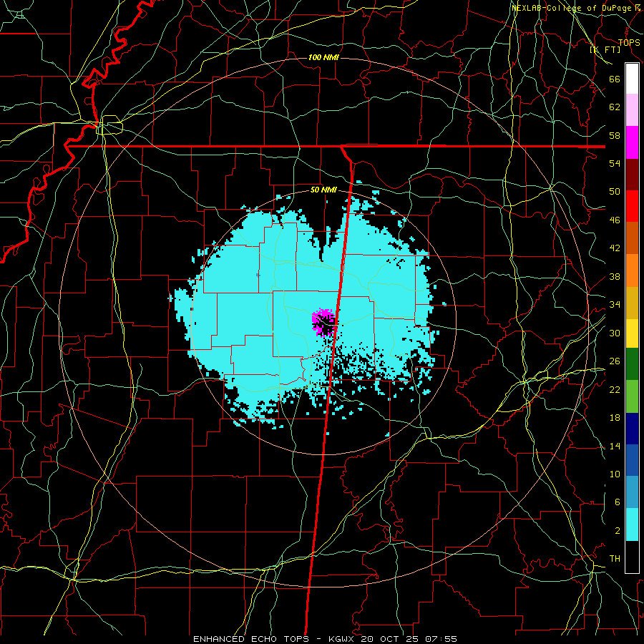The height and width of the screenshot is (644, 644).
Task: Click the 07:55 timestamp text
Action: click(441, 639)
